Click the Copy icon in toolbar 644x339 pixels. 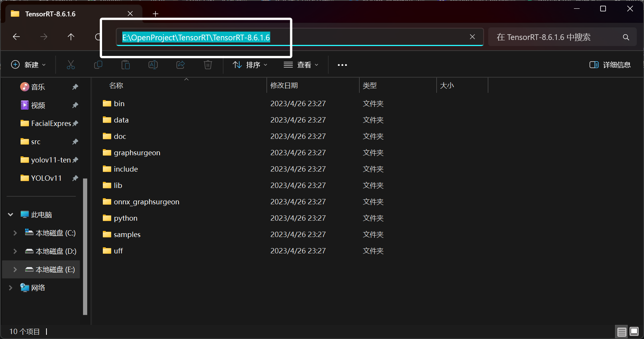tap(98, 65)
